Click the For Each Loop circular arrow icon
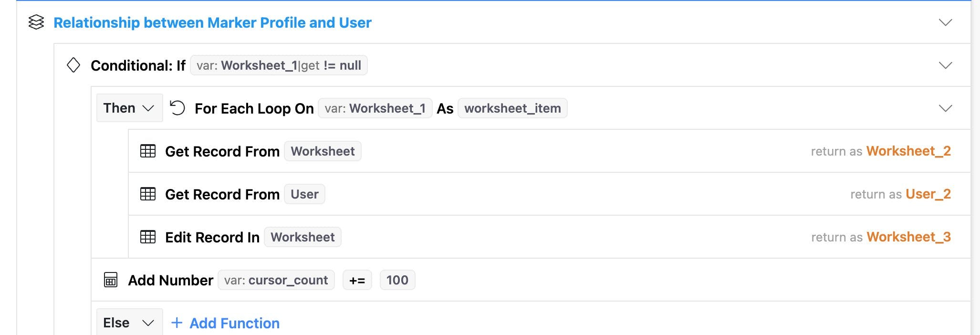Image resolution: width=980 pixels, height=335 pixels. coord(177,108)
